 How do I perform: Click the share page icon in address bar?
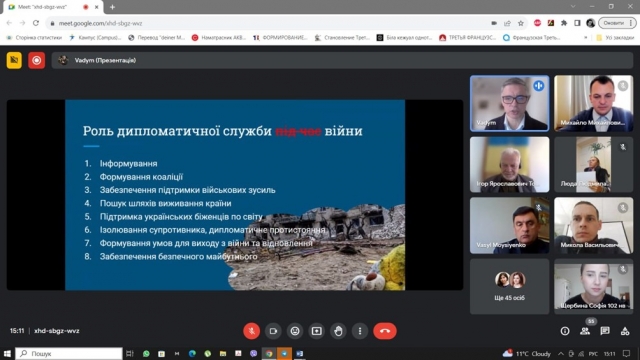[507, 23]
